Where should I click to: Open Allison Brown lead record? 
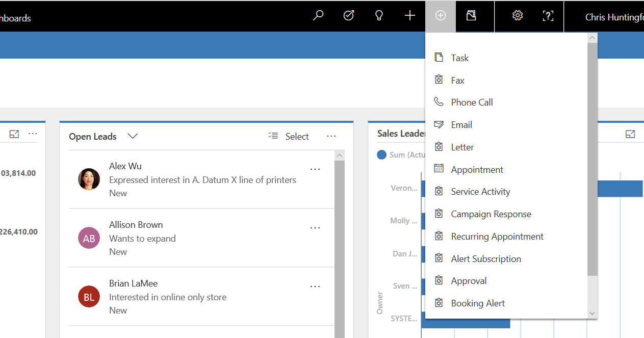(x=136, y=225)
